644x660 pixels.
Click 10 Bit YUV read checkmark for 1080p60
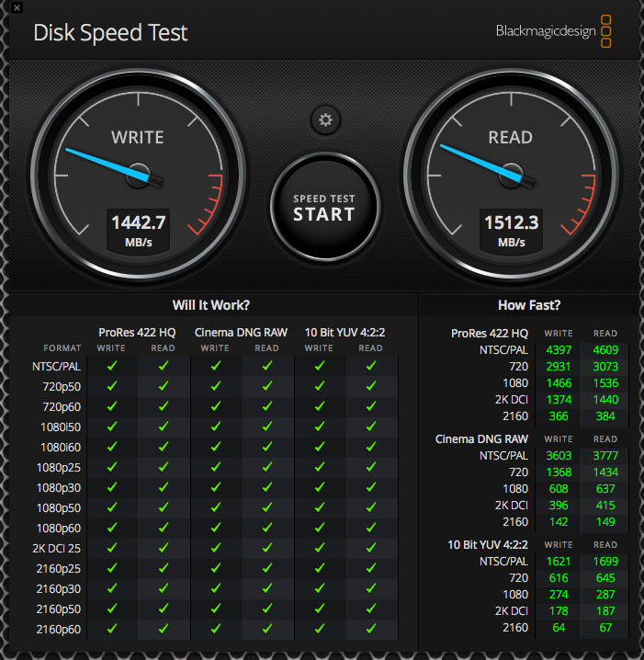point(371,528)
